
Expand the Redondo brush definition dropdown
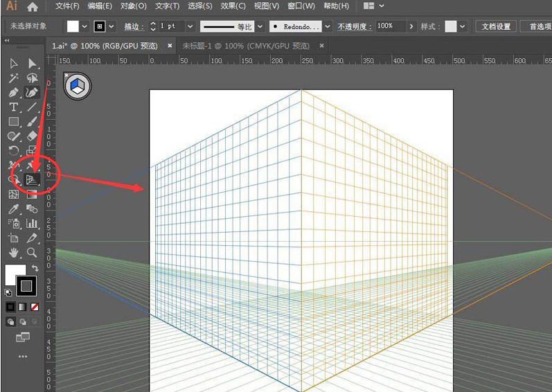[x=328, y=26]
